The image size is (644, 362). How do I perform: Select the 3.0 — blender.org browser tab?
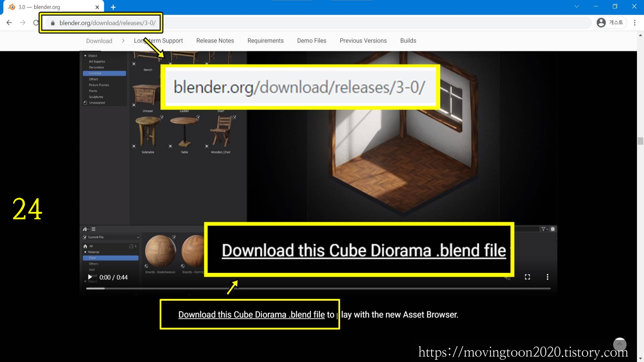(x=54, y=7)
